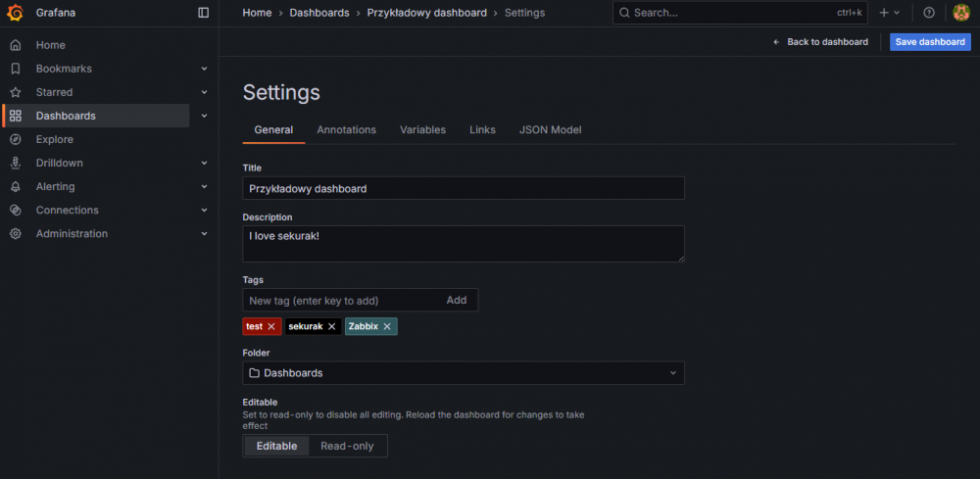Remove the test tag with its X

click(x=271, y=326)
